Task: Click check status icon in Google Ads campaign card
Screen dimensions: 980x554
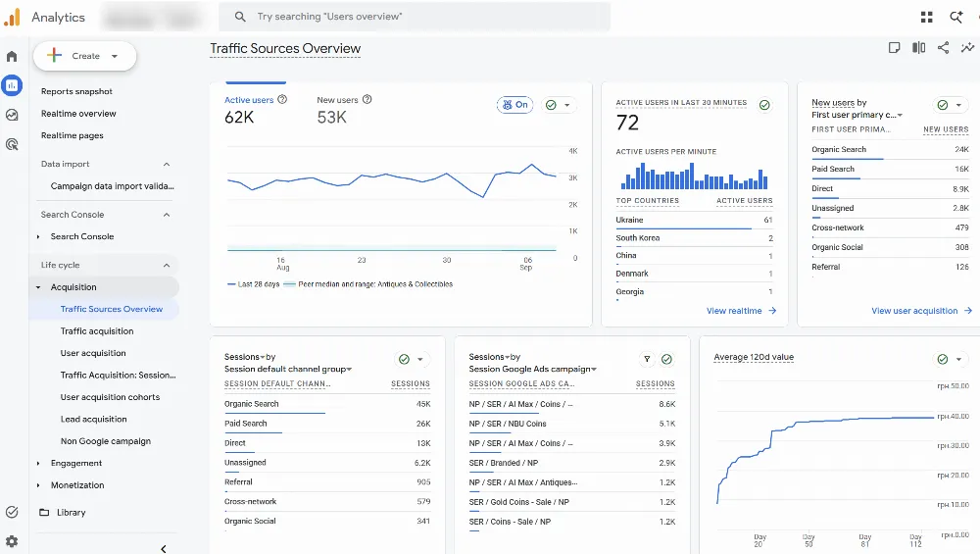Action: tap(666, 359)
